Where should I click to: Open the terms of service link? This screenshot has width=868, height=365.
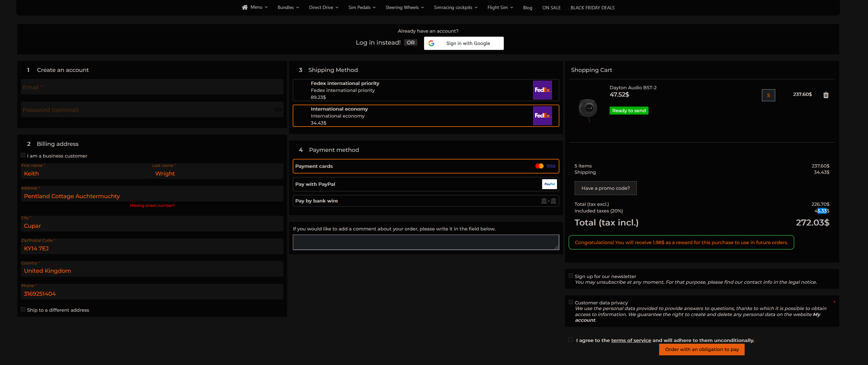click(x=631, y=340)
